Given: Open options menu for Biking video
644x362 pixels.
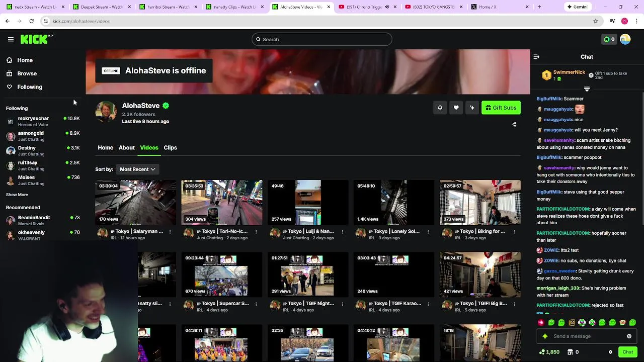Looking at the screenshot, I should coord(514,232).
